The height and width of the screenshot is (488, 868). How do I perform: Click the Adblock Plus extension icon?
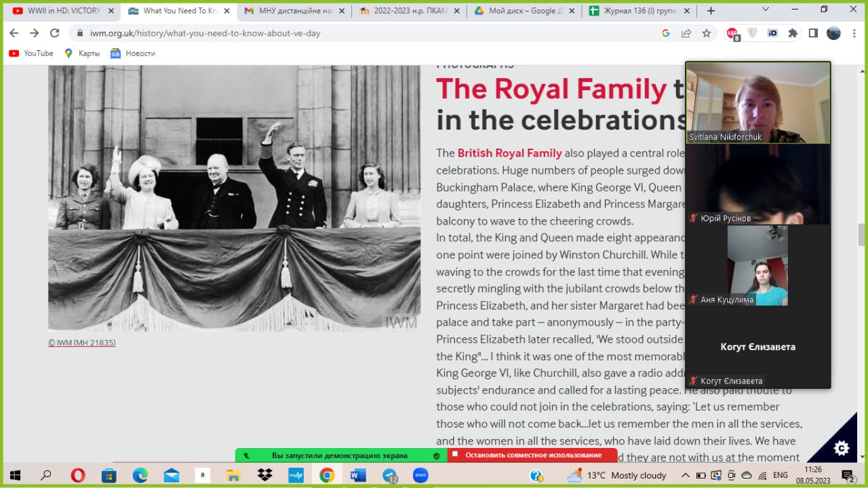click(732, 33)
